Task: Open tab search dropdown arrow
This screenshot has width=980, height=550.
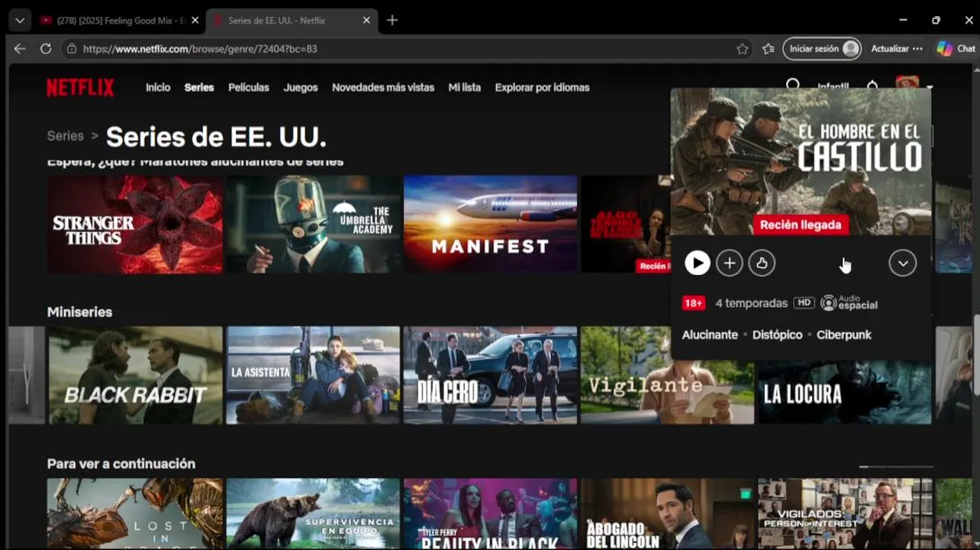Action: [19, 21]
